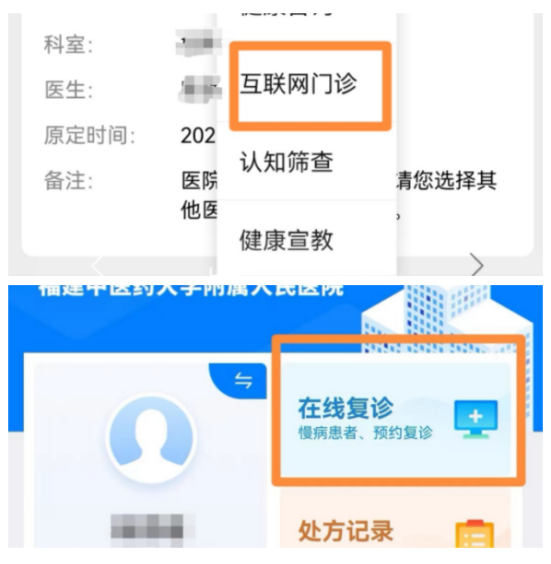Open the 在线复诊 online follow-up card

[395, 419]
